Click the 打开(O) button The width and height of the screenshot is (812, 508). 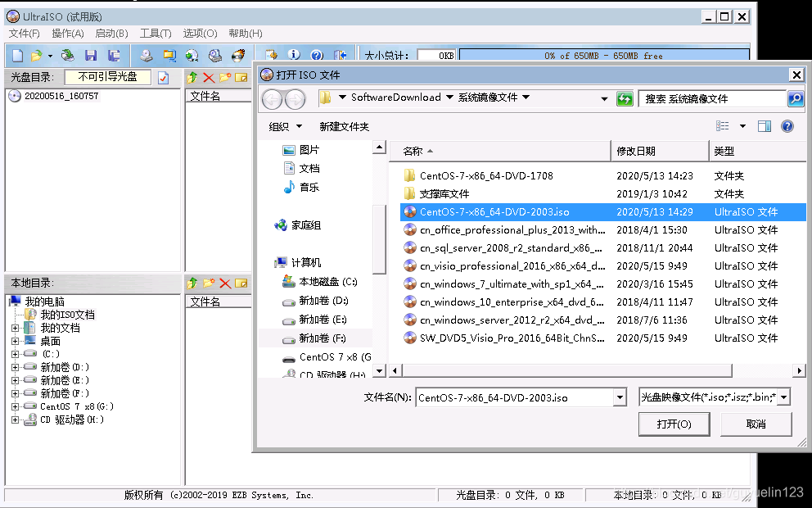click(674, 424)
